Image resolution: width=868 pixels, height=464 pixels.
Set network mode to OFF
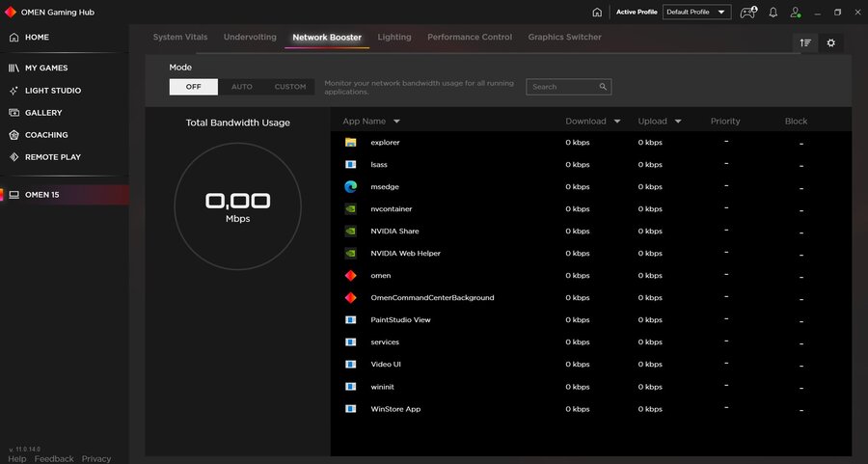coord(194,87)
